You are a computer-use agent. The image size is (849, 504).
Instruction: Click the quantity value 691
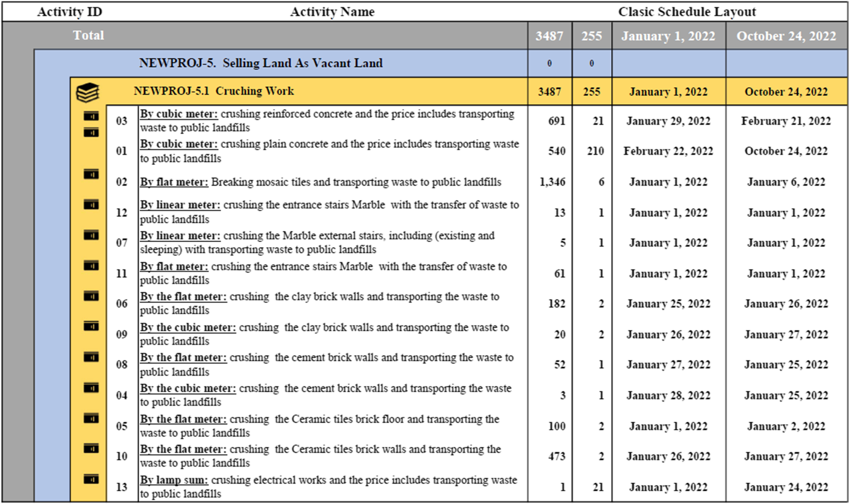click(557, 121)
